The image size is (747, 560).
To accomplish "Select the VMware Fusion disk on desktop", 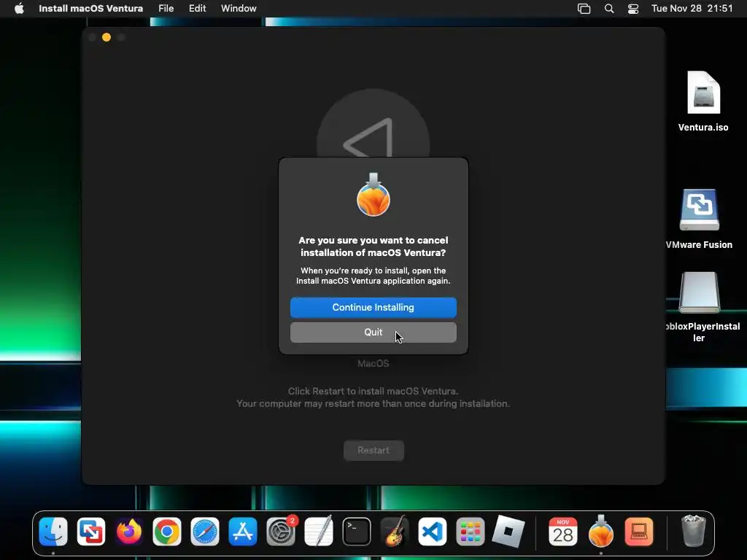I will pos(699,219).
